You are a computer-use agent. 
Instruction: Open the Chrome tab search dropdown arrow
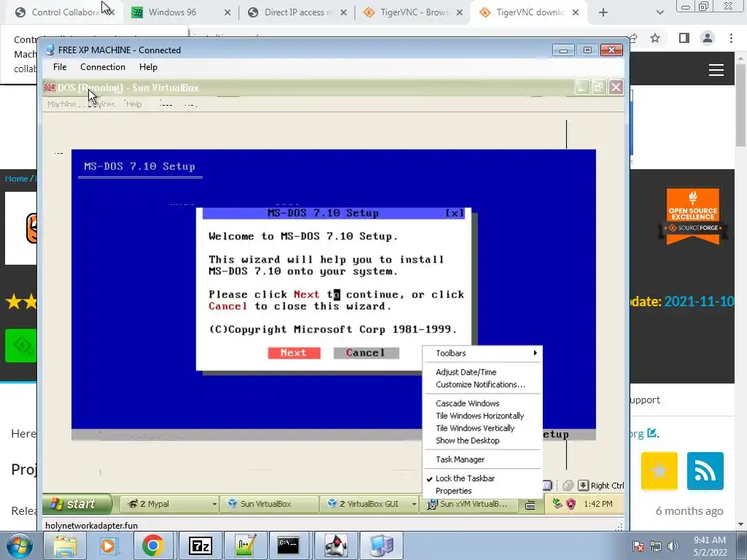tap(659, 12)
